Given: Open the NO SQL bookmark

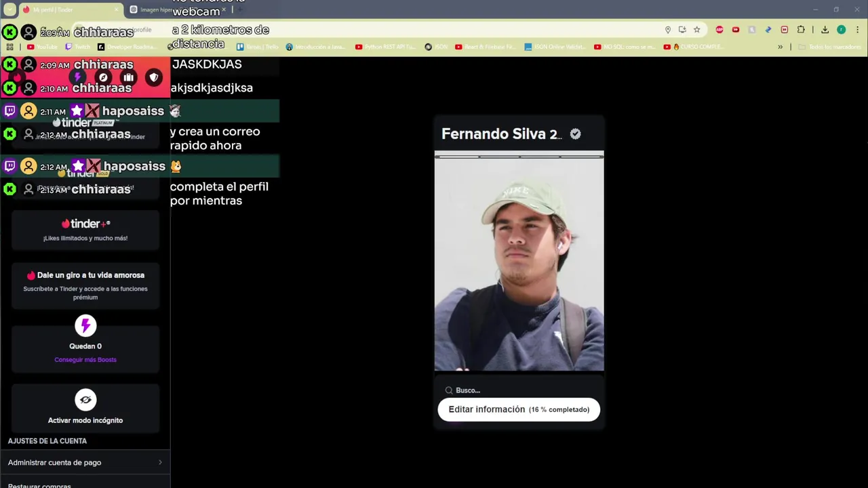Looking at the screenshot, I should (625, 47).
